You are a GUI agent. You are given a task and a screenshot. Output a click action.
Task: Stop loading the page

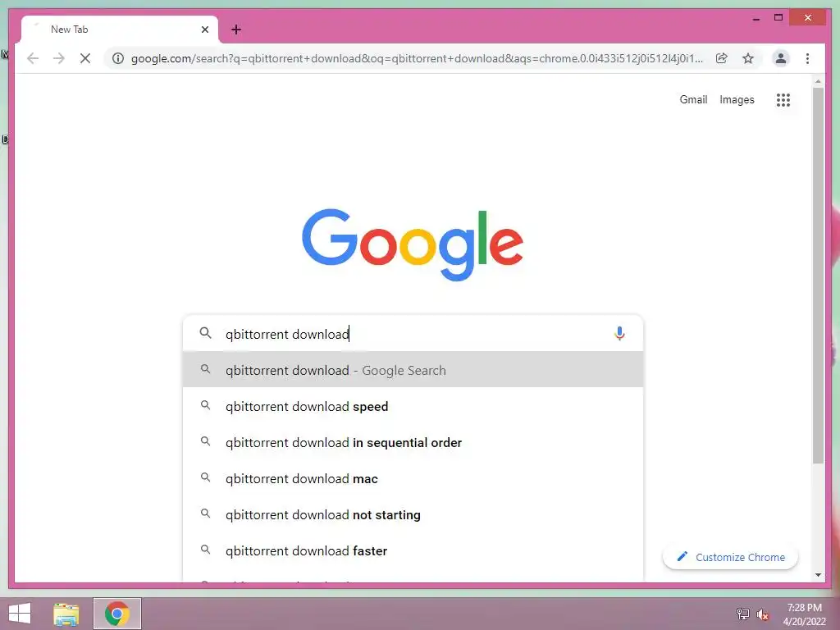click(85, 58)
